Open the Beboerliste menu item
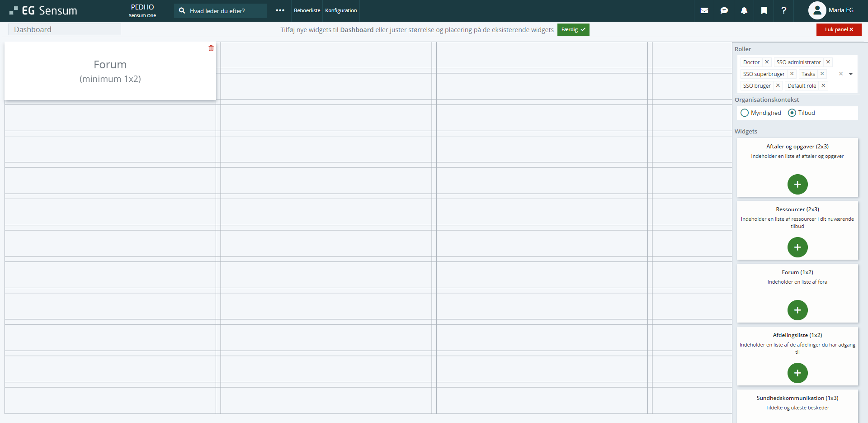This screenshot has height=423, width=868. coord(307,10)
